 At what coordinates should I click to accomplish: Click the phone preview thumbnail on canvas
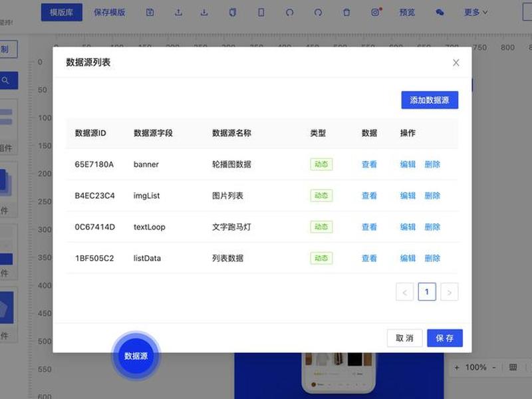[338, 372]
